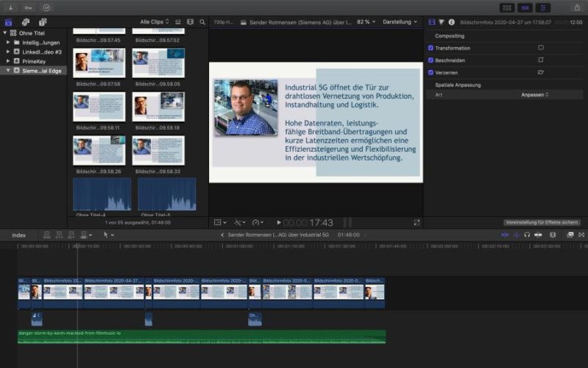Click the import media arrow icon
This screenshot has width=588, height=368.
10,7
